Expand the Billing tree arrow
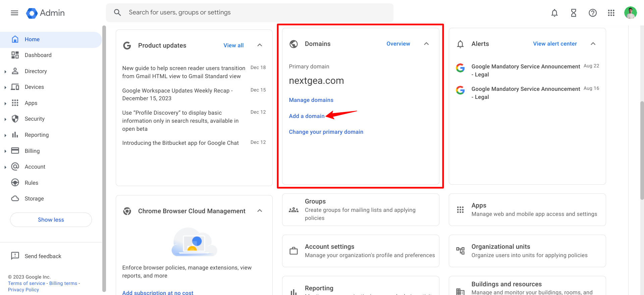 click(x=5, y=151)
